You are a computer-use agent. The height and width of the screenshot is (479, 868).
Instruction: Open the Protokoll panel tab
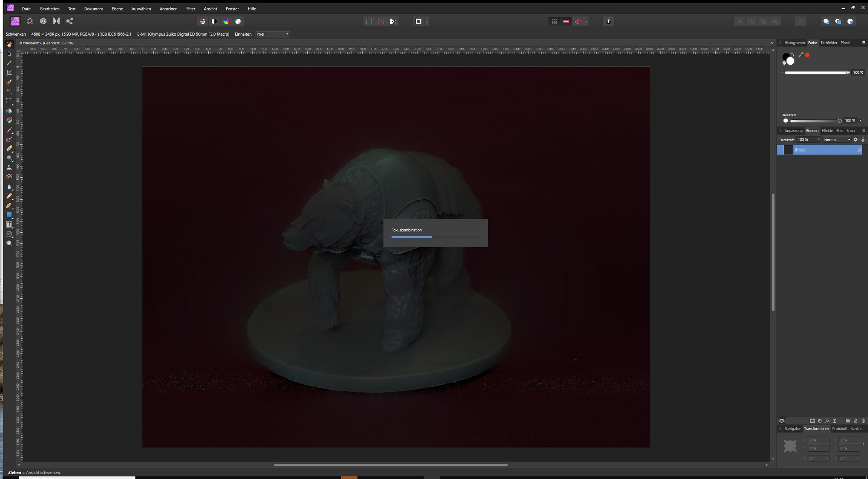coord(839,429)
